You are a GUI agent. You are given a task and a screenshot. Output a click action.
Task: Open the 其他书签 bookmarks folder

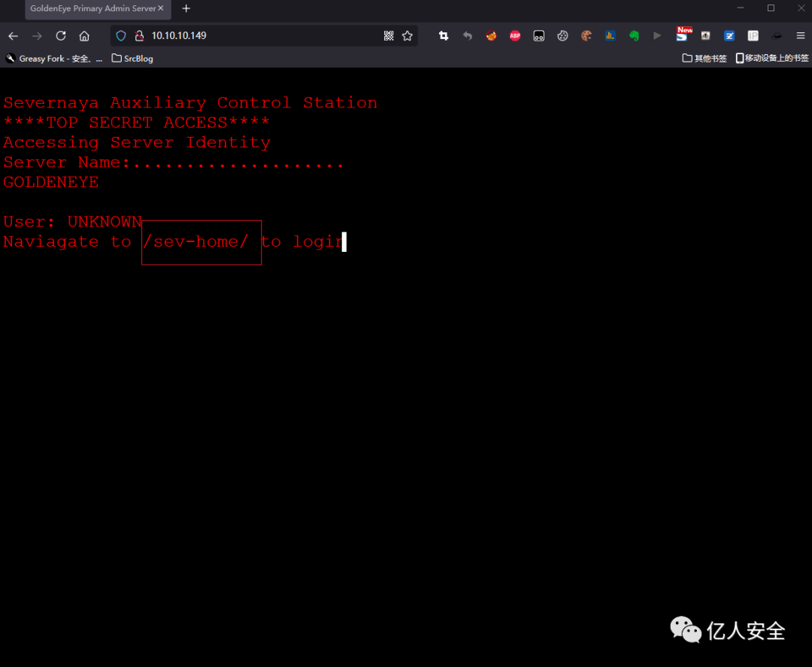point(704,59)
